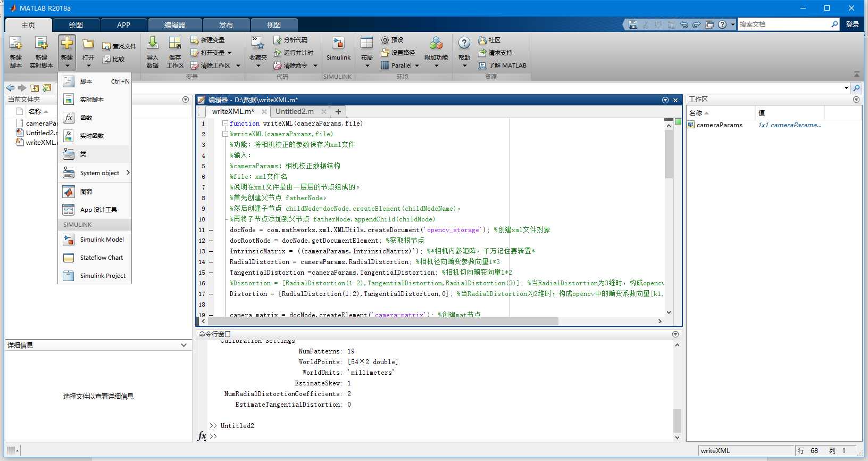This screenshot has width=868, height=461.
Task: Click 设置路径 (Set Path) icon
Action: click(385, 53)
